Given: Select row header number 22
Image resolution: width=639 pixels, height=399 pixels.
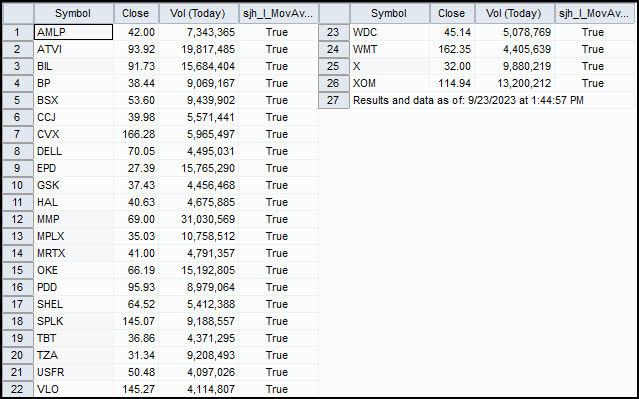Looking at the screenshot, I should [18, 389].
